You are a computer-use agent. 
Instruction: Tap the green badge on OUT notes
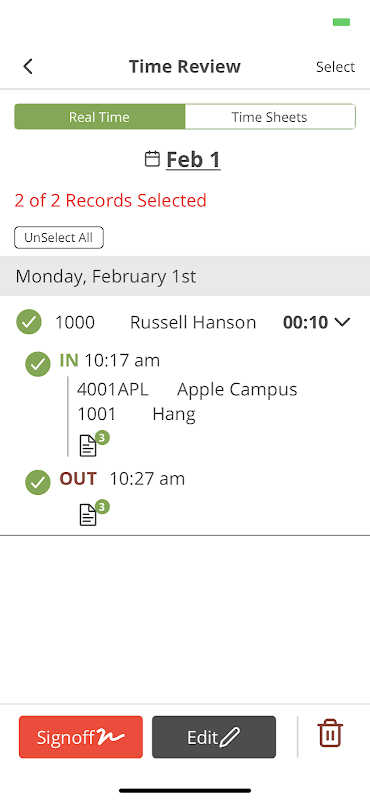pyautogui.click(x=102, y=507)
